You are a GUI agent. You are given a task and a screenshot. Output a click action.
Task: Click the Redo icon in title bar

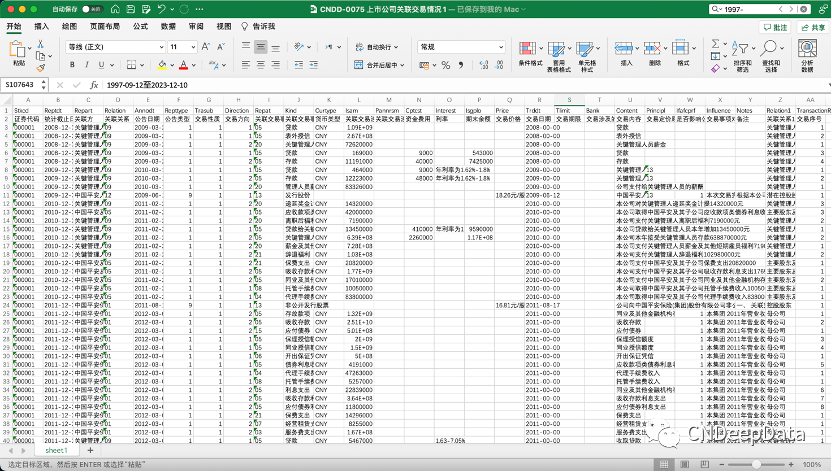[x=184, y=9]
